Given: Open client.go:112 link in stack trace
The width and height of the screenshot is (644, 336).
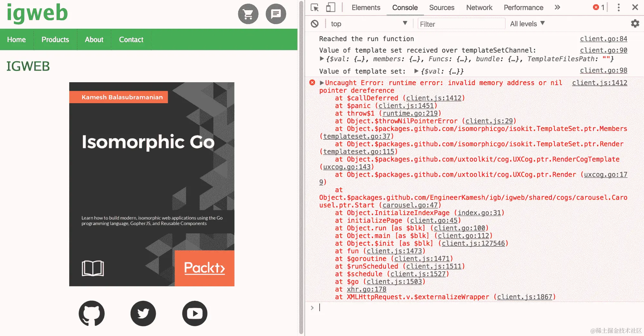Looking at the screenshot, I should [x=463, y=236].
